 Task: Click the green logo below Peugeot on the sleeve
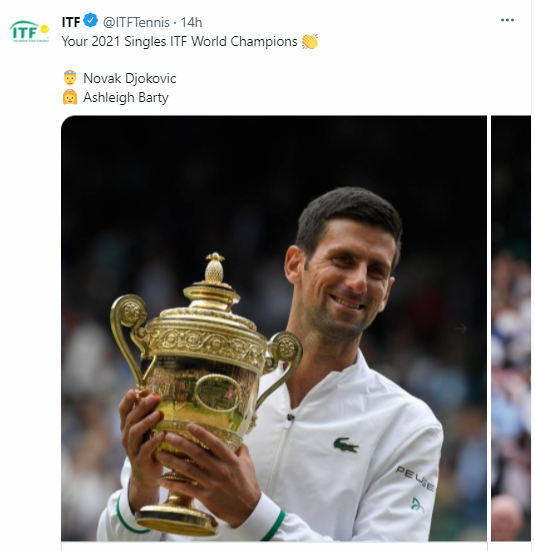(x=417, y=505)
